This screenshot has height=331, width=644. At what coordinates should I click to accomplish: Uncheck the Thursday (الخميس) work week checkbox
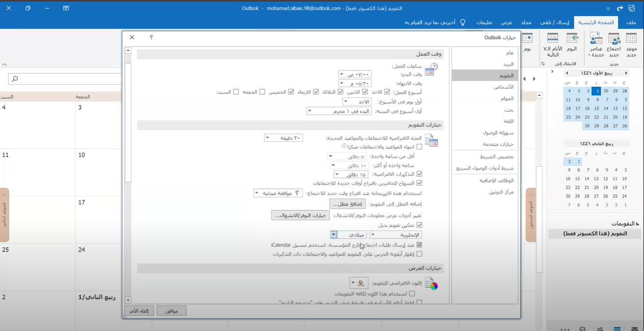291,92
